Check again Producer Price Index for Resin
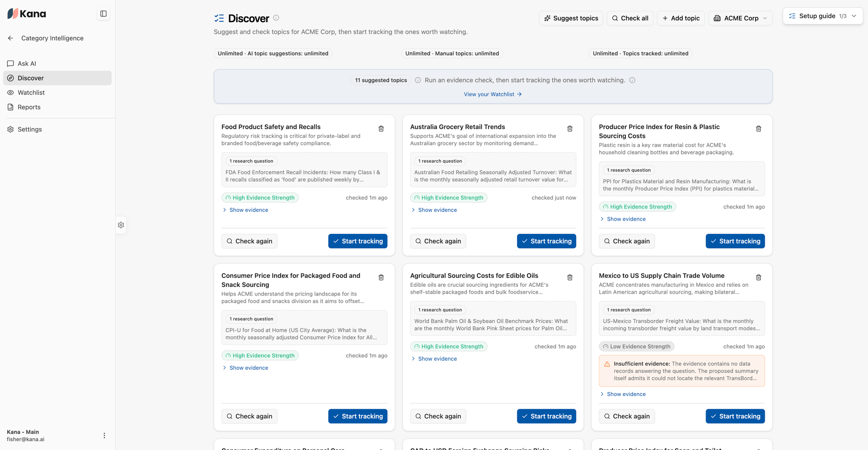 click(627, 241)
